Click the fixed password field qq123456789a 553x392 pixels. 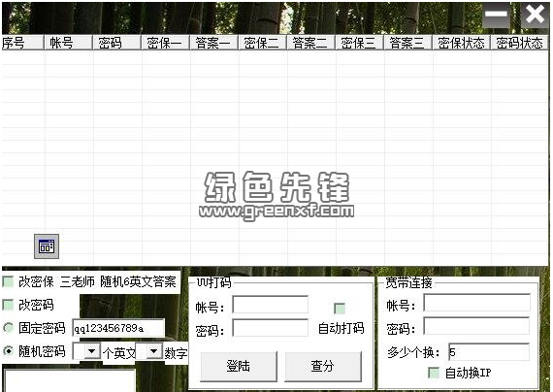[118, 328]
